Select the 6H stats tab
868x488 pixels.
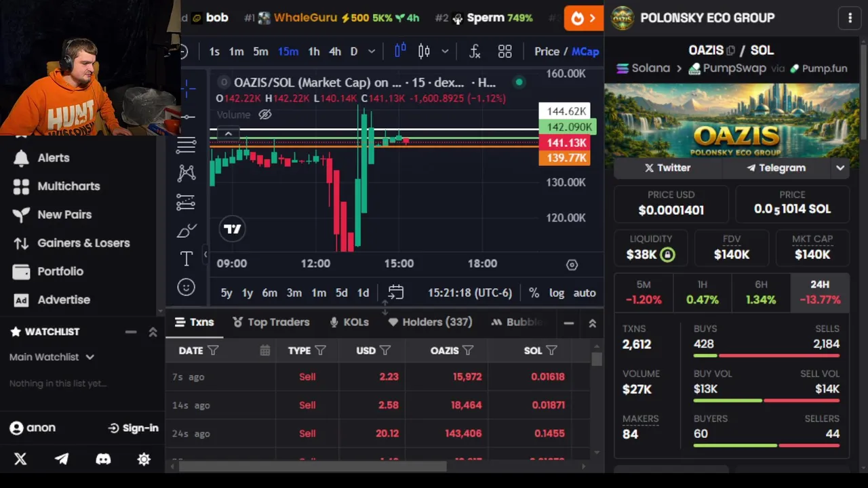[x=761, y=292]
